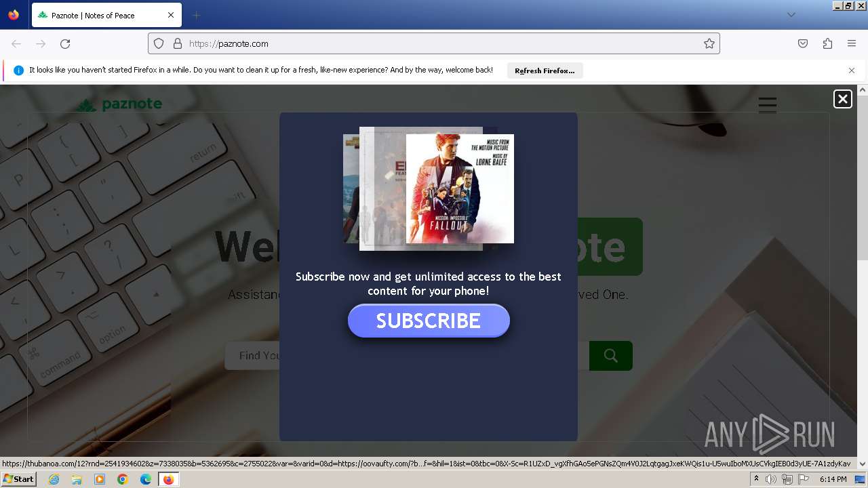Open the Windows Start menu

tap(18, 479)
